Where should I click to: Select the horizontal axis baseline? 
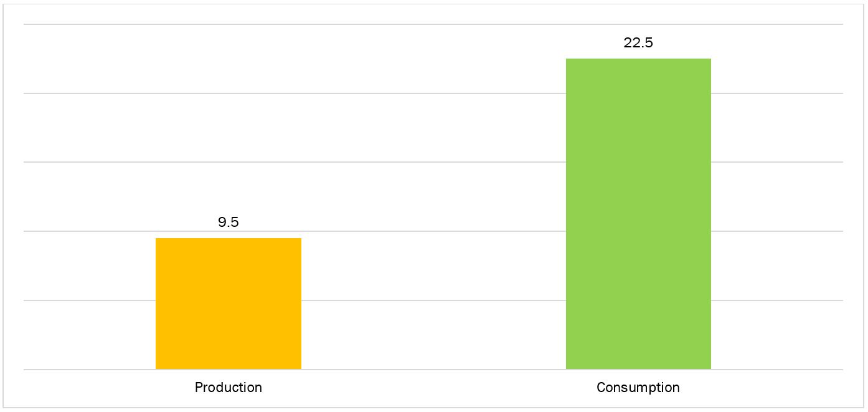pos(436,370)
